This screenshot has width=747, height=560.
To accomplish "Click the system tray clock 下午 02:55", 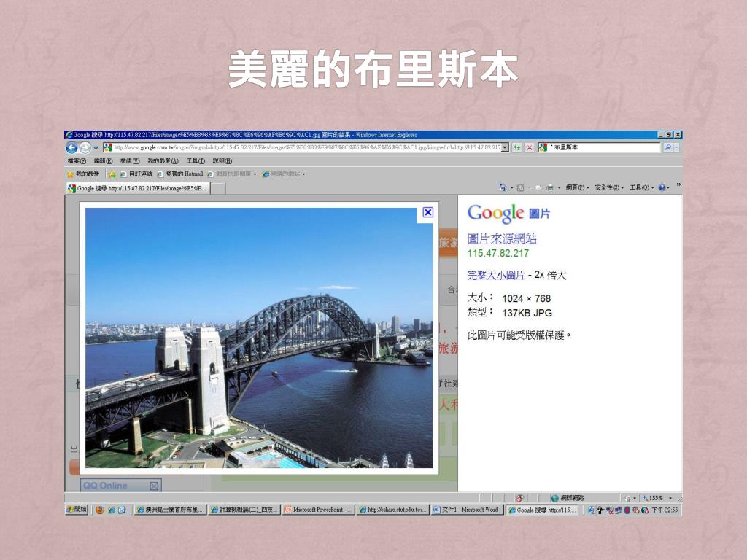I will click(665, 510).
